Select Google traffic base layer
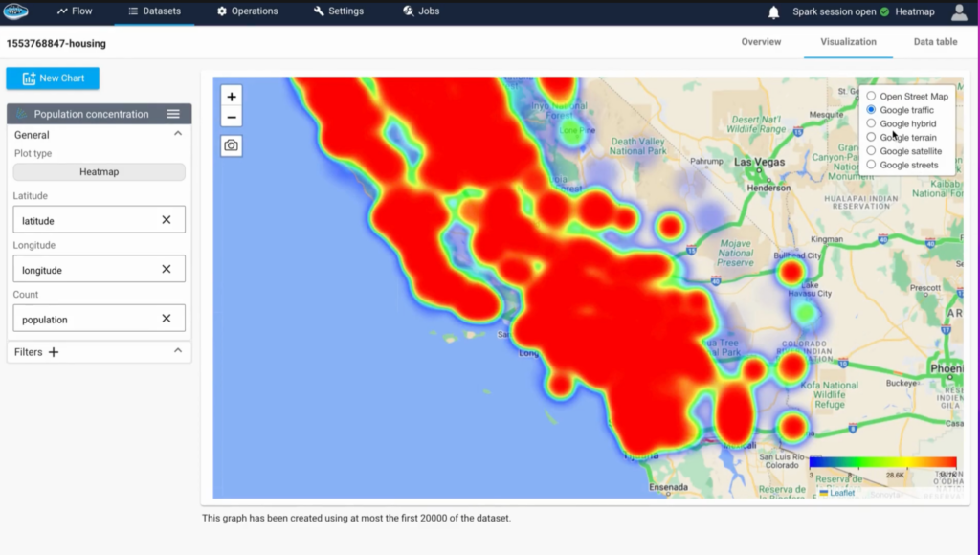The image size is (980, 555). point(871,110)
